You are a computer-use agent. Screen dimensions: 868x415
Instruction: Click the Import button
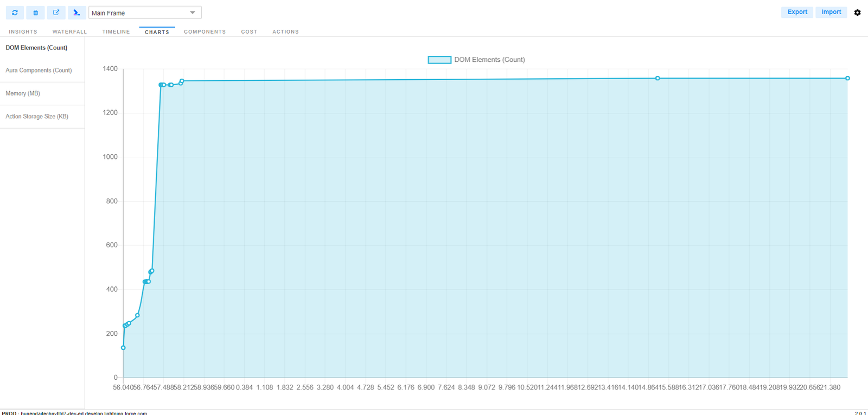tap(831, 11)
